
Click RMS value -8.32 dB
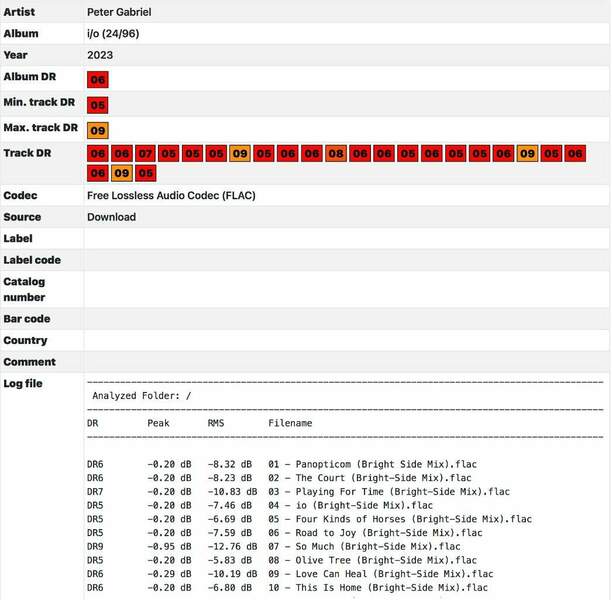tap(230, 464)
